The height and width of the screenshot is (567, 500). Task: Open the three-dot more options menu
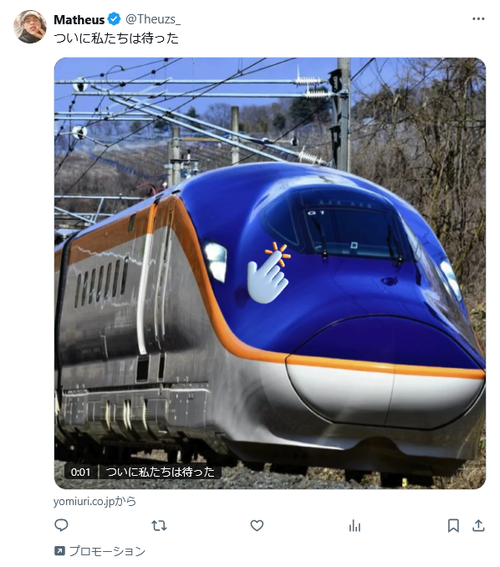tap(478, 19)
